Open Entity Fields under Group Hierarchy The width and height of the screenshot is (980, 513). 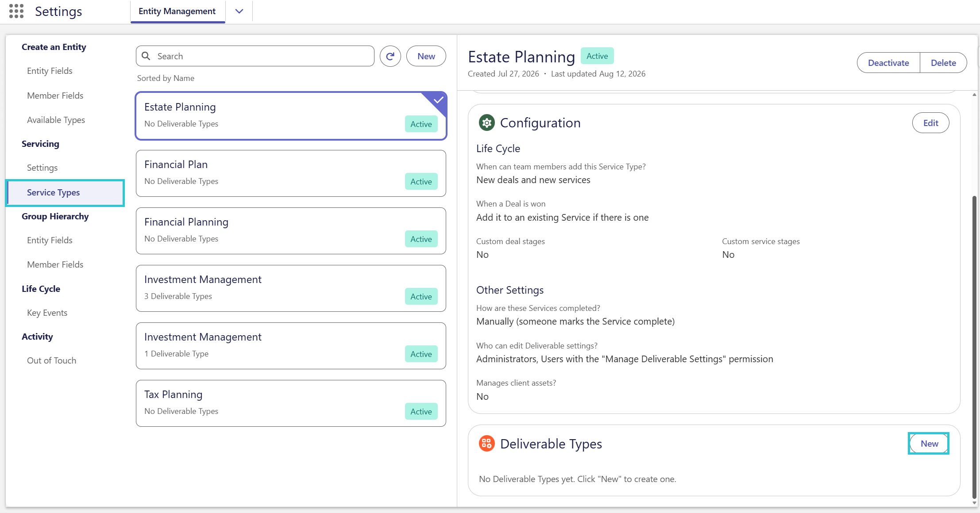(x=50, y=240)
